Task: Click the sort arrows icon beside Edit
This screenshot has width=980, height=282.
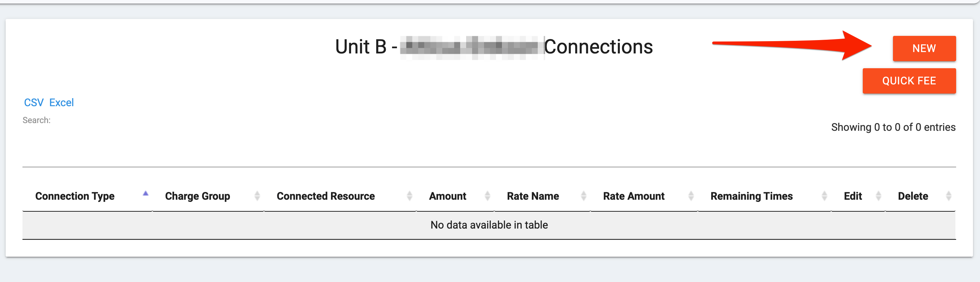Action: pyautogui.click(x=878, y=196)
